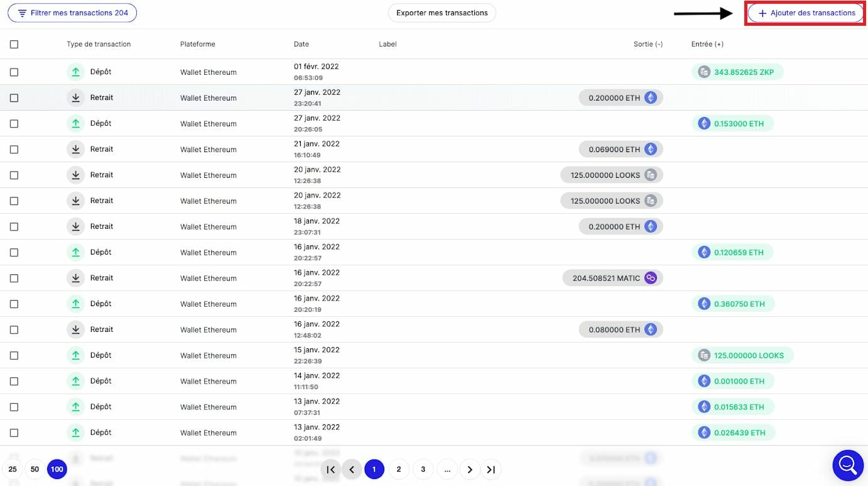Click the LOOKS token icon in 15 janv. deposit
The image size is (868, 486).
click(704, 355)
